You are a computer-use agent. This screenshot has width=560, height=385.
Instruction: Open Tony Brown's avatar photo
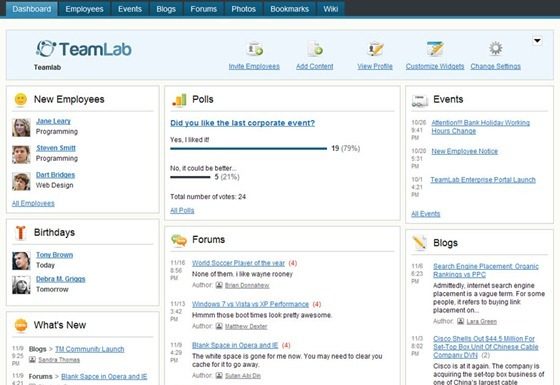coord(21,261)
